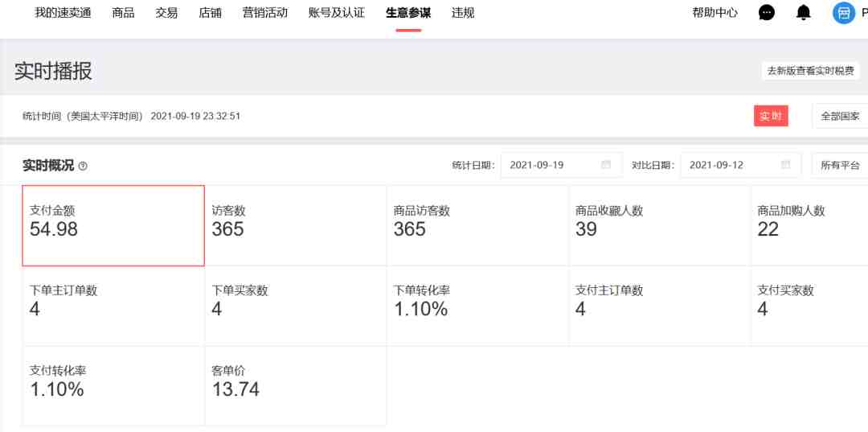Open the 交易 menu

(166, 13)
